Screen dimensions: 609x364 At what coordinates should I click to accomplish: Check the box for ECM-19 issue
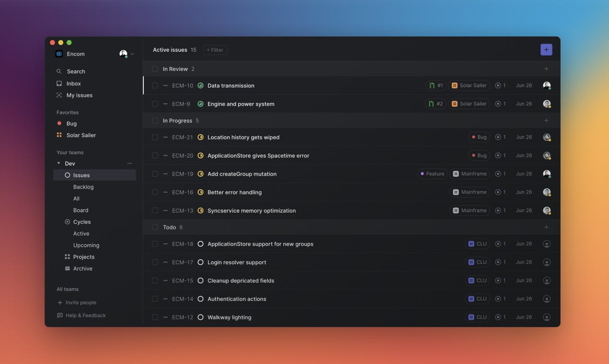point(155,174)
